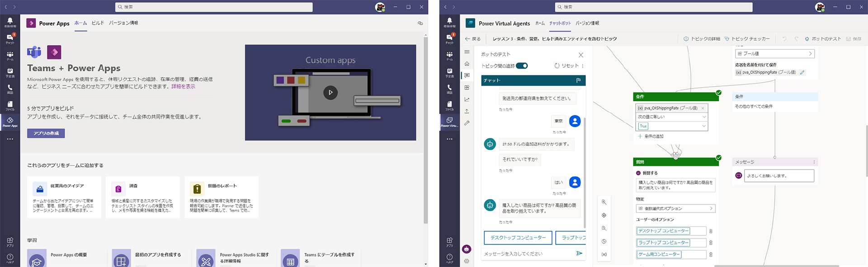Click bot avatar icon at bottom of PVA rail
This screenshot has height=267, width=868.
click(467, 249)
